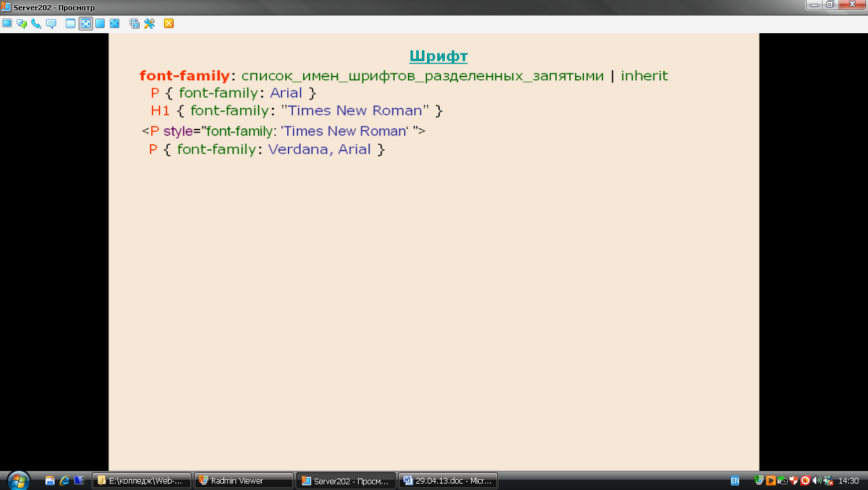This screenshot has width=868, height=490.
Task: Switch to normal windowed view icon
Action: coord(71,24)
